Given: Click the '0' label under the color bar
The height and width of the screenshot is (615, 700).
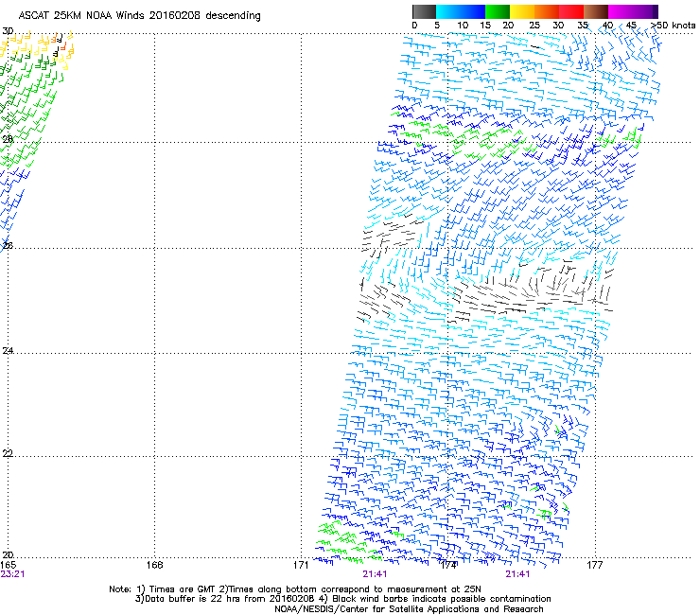Looking at the screenshot, I should pyautogui.click(x=414, y=26).
